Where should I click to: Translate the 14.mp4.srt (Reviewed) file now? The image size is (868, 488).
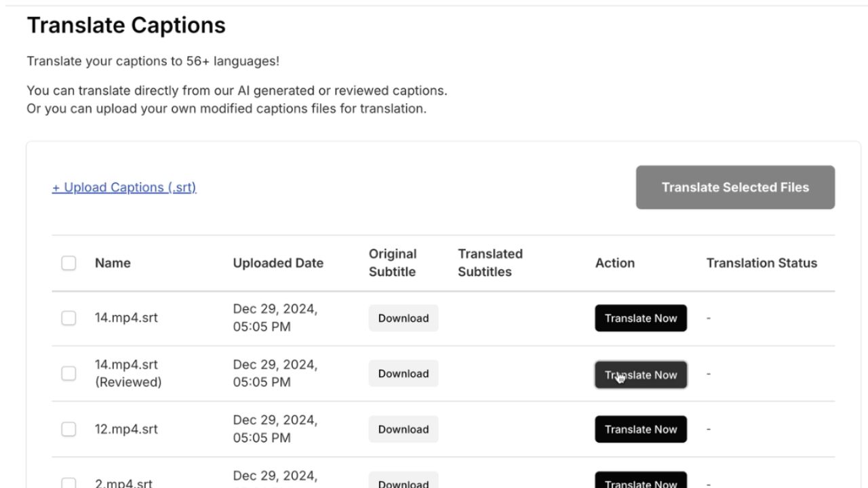641,375
